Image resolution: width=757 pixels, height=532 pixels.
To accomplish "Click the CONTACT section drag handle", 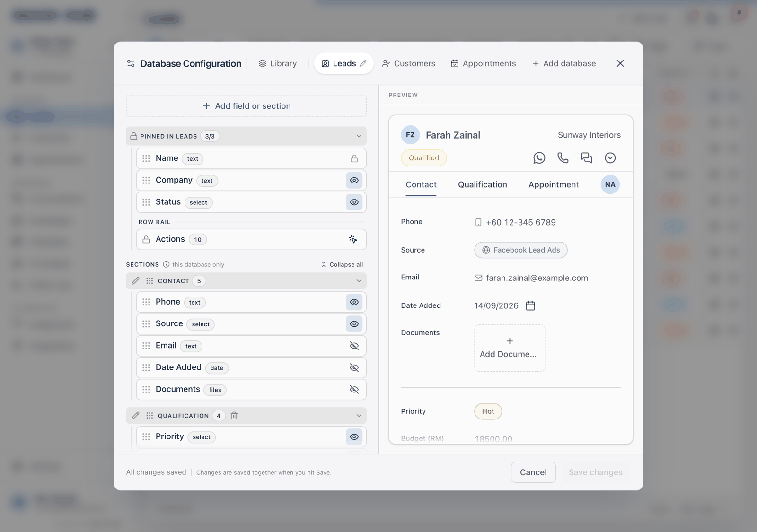I will point(150,281).
